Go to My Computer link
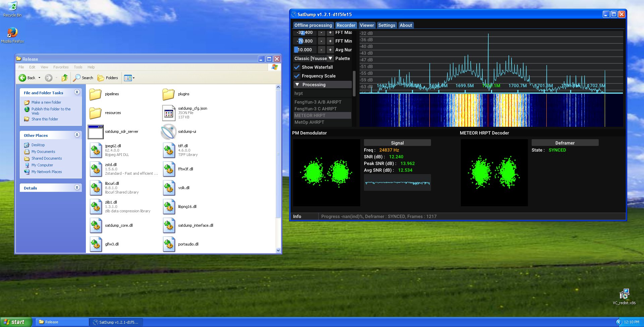 pyautogui.click(x=42, y=165)
